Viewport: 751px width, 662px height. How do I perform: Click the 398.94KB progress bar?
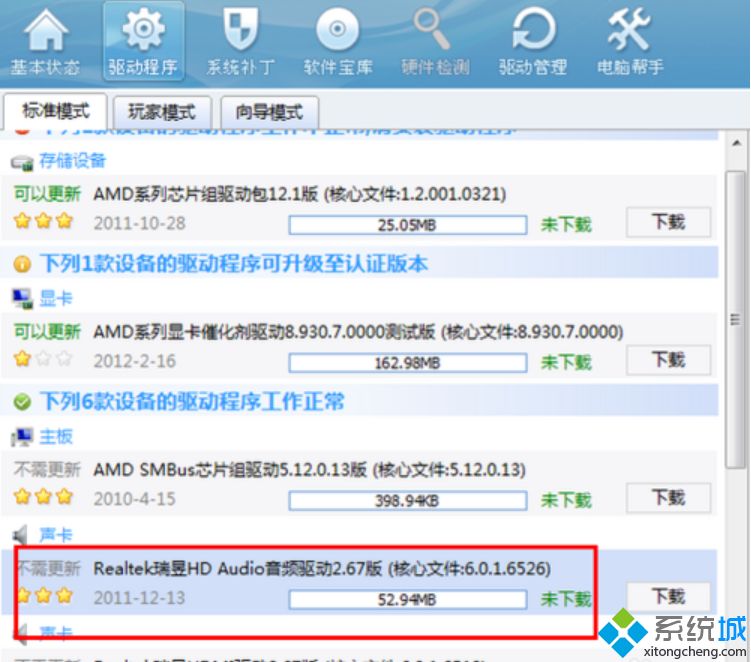408,501
